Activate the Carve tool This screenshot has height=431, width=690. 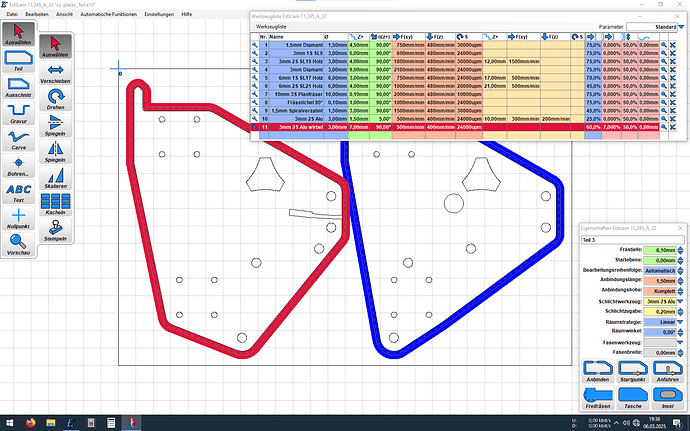click(x=18, y=140)
